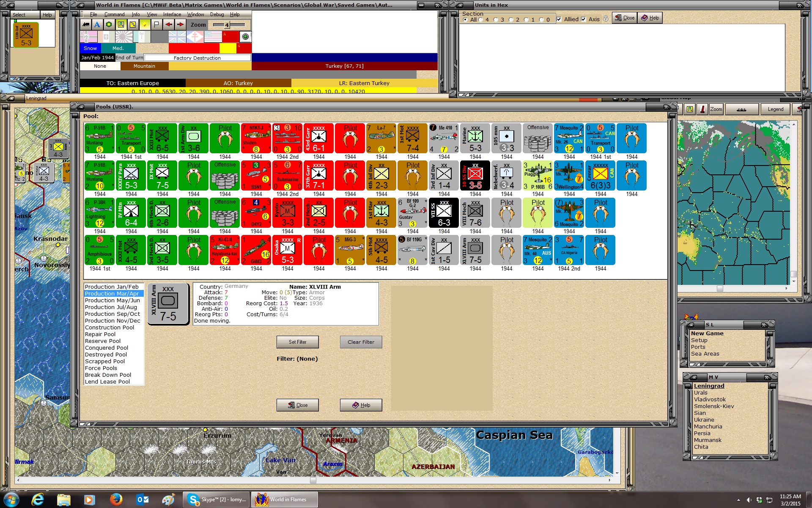Open Outlook from the taskbar

coord(142,500)
